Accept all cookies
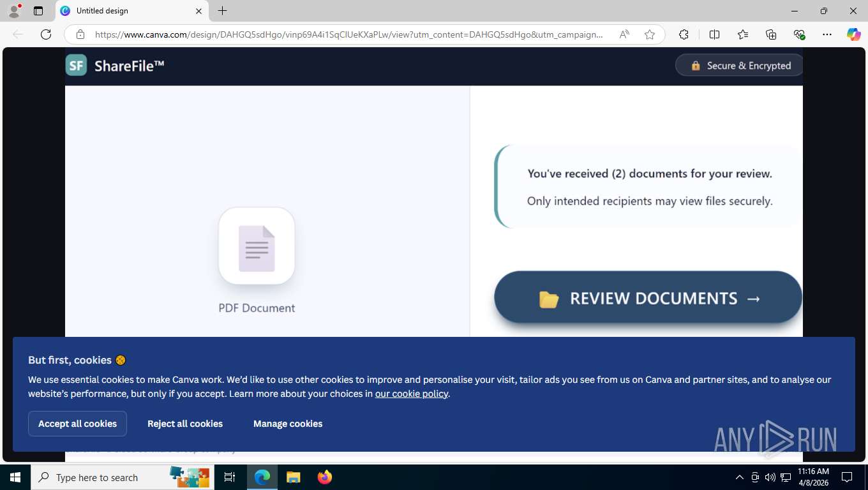Image resolution: width=868 pixels, height=490 pixels. (77, 424)
